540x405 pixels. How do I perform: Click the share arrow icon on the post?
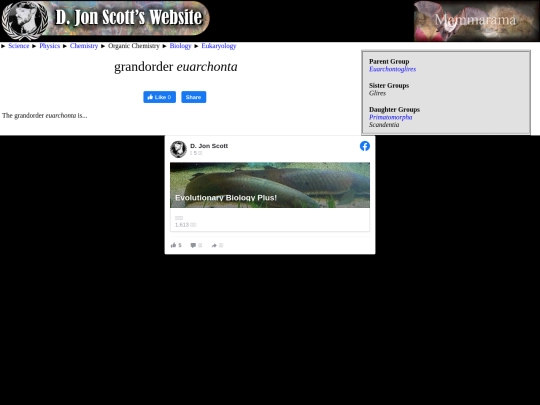coord(214,245)
